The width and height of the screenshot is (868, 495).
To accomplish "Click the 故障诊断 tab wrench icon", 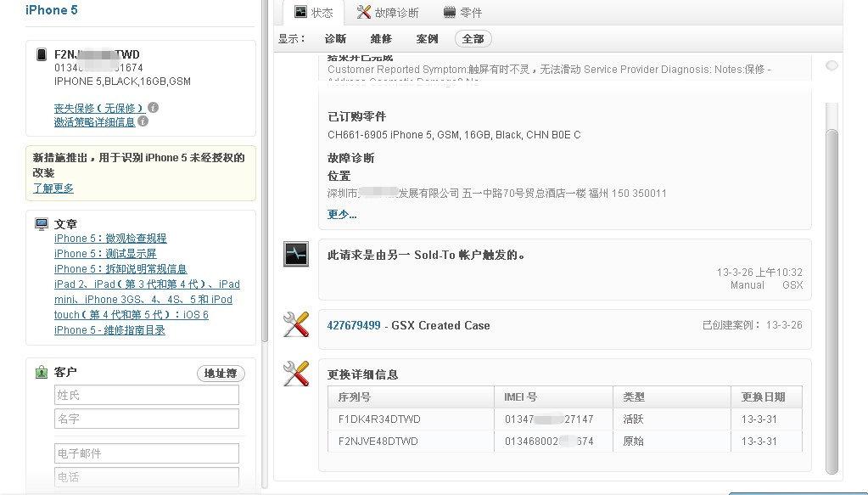I will point(364,12).
